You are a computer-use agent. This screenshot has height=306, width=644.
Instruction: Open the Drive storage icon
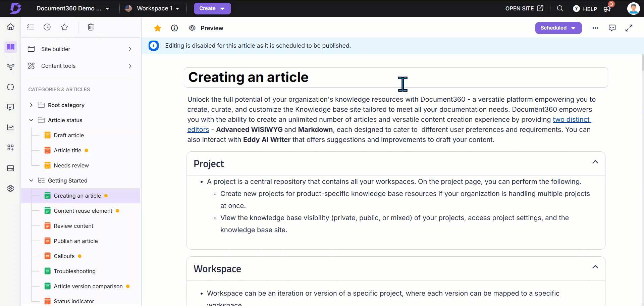pyautogui.click(x=11, y=168)
